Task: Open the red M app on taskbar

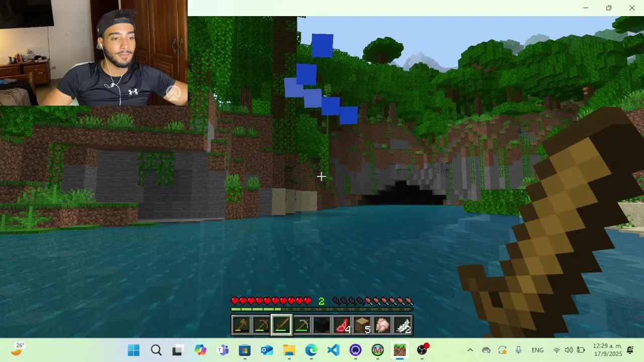Action: [377, 350]
